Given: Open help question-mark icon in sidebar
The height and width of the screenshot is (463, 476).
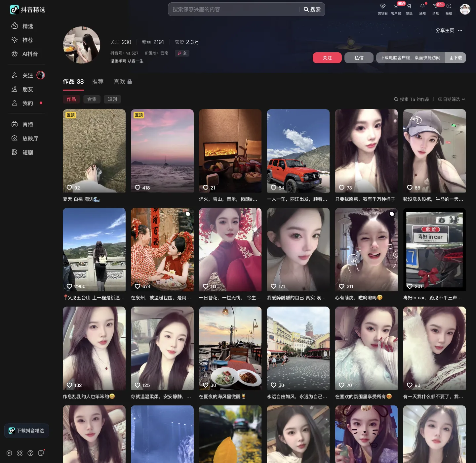Looking at the screenshot, I should tap(30, 453).
